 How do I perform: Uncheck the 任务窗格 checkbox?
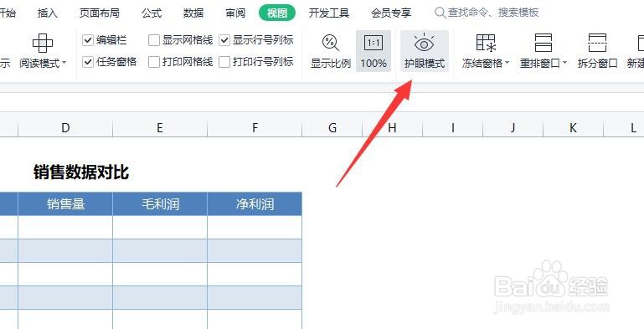click(x=88, y=62)
